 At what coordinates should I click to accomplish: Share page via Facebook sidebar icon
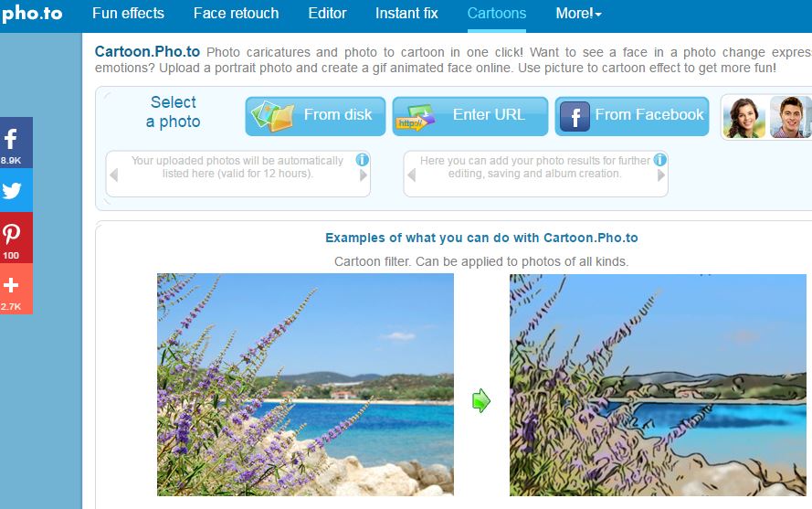(x=16, y=143)
